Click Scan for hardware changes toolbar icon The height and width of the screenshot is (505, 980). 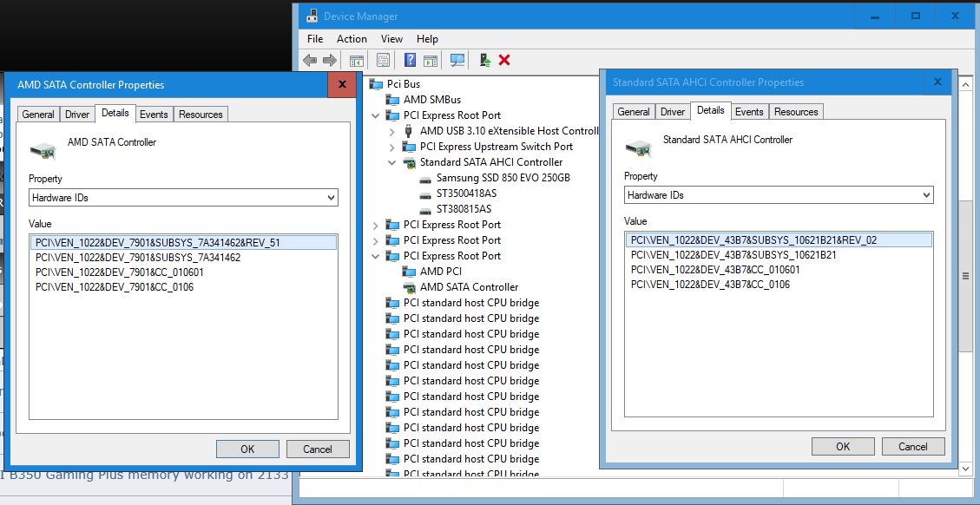click(457, 60)
